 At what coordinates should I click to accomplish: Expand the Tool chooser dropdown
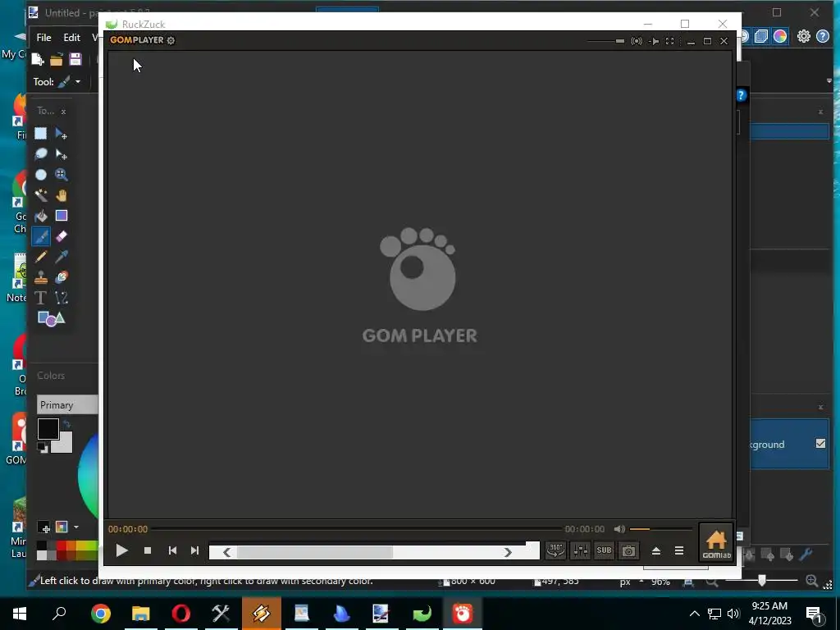point(78,81)
